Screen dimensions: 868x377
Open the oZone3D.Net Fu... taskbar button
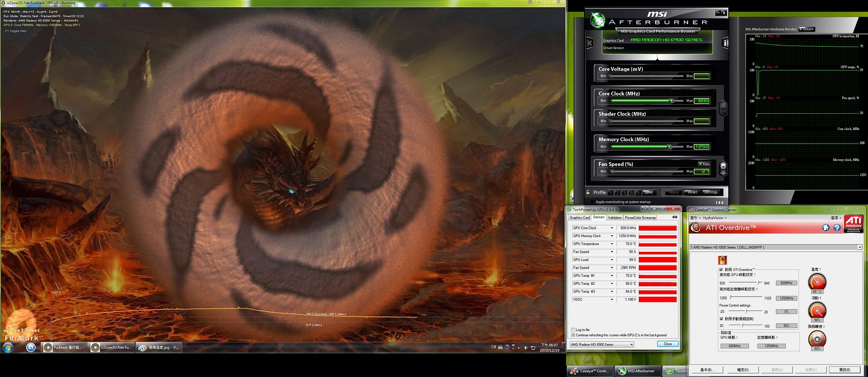coord(112,347)
